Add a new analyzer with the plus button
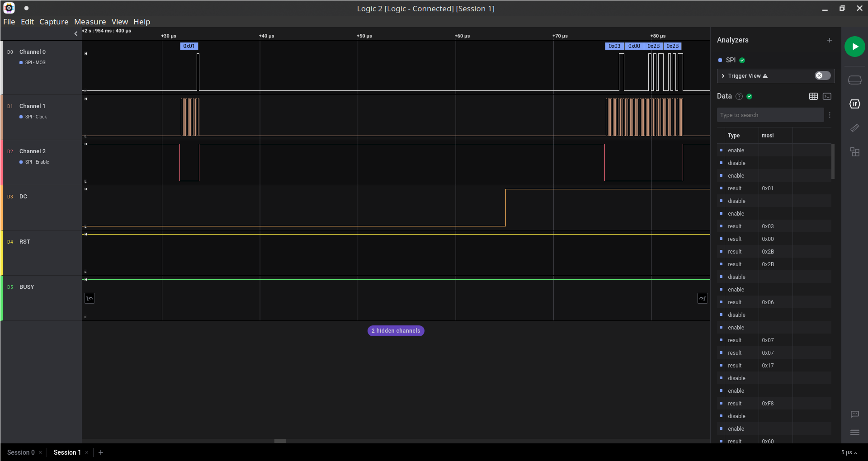868x461 pixels. (x=830, y=40)
